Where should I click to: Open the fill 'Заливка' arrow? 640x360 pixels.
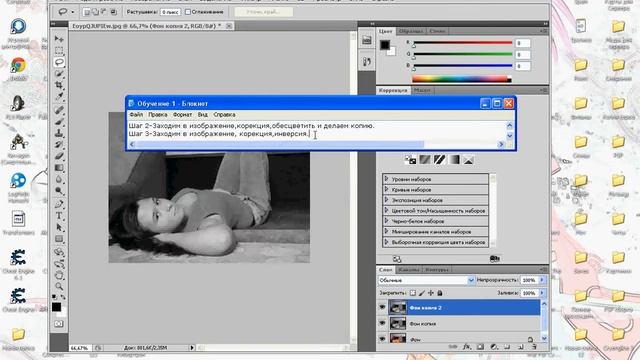click(x=542, y=293)
